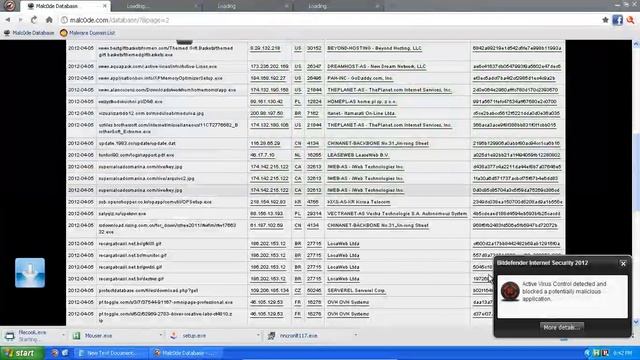
Task: Click the show desktop quick launch icon
Action: (65, 353)
